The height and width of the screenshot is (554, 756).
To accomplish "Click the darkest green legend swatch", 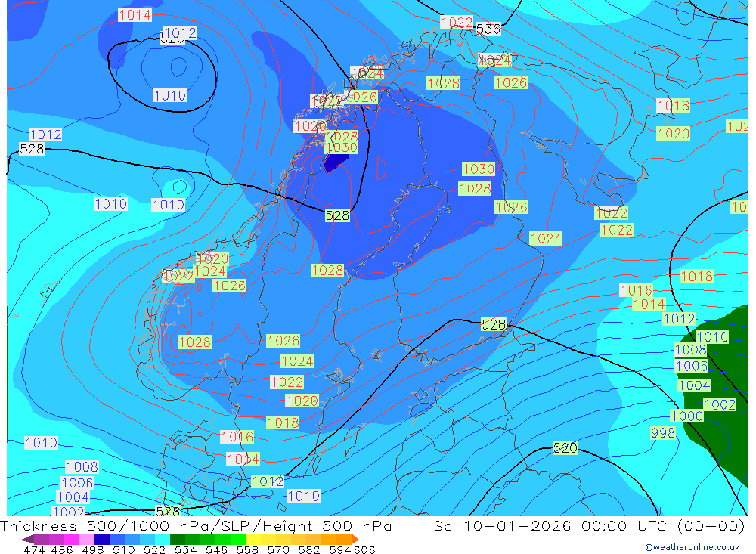I will [178, 539].
